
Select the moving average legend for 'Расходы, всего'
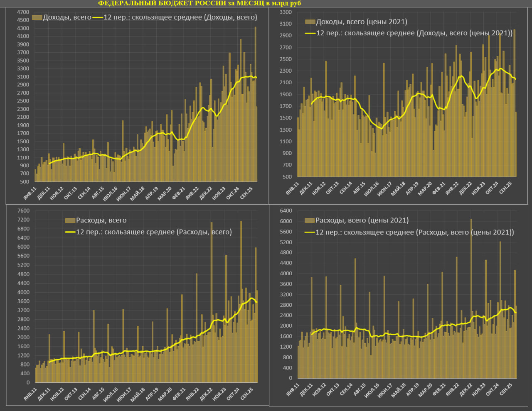pos(154,232)
